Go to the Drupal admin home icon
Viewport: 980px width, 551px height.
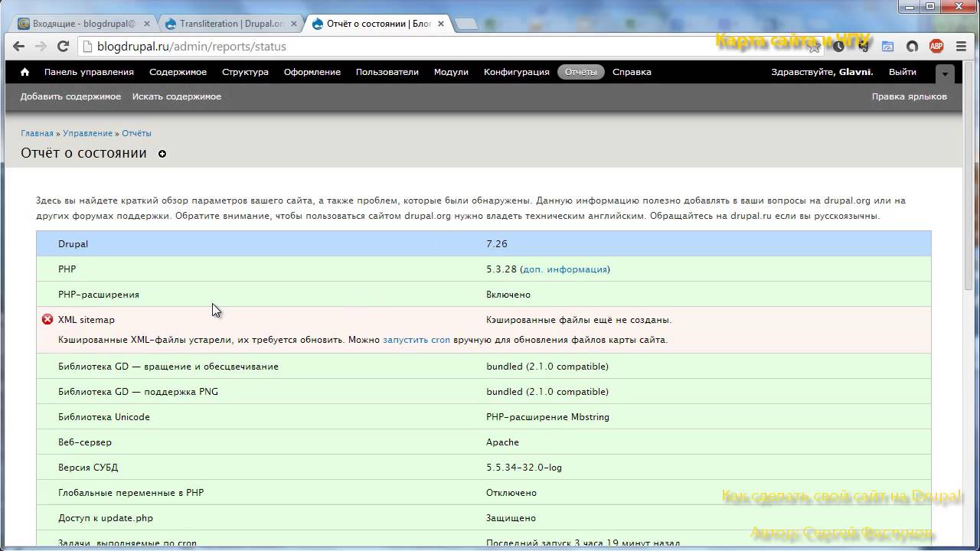(x=25, y=72)
